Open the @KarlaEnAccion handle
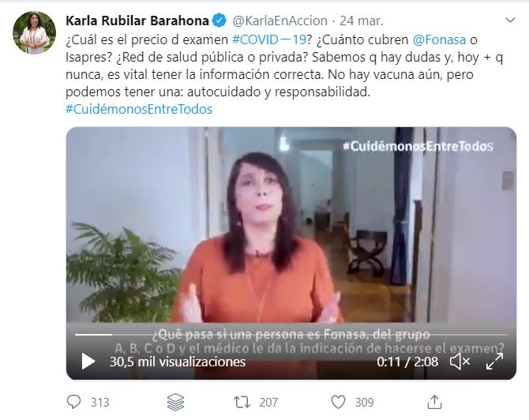 click(x=280, y=21)
